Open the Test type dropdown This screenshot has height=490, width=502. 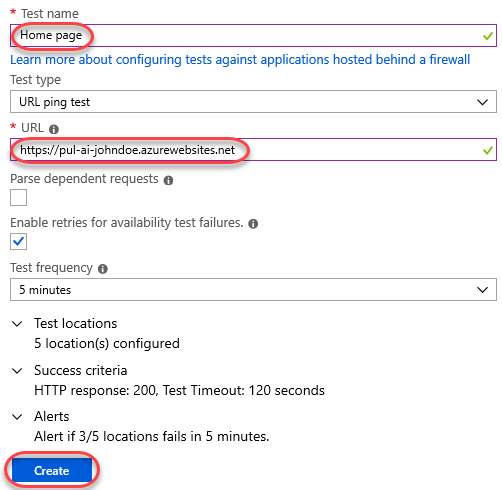pos(253,102)
